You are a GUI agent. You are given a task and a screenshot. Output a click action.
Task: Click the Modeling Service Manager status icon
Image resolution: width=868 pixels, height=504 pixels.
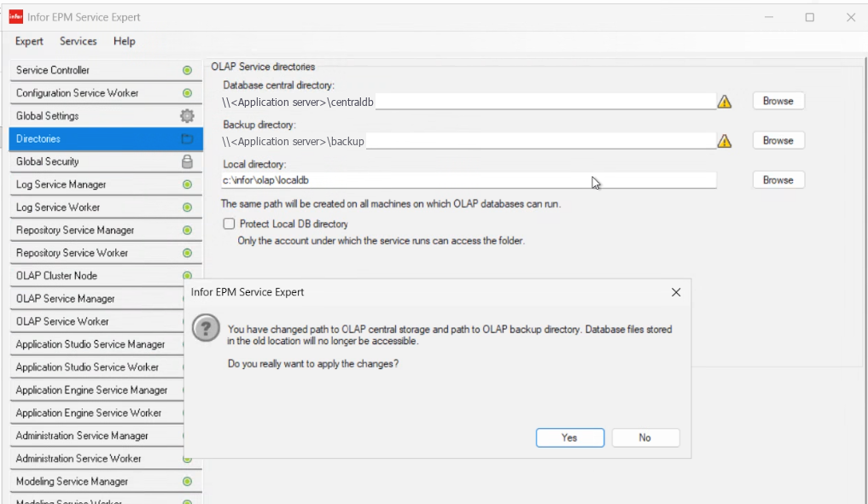pyautogui.click(x=187, y=481)
